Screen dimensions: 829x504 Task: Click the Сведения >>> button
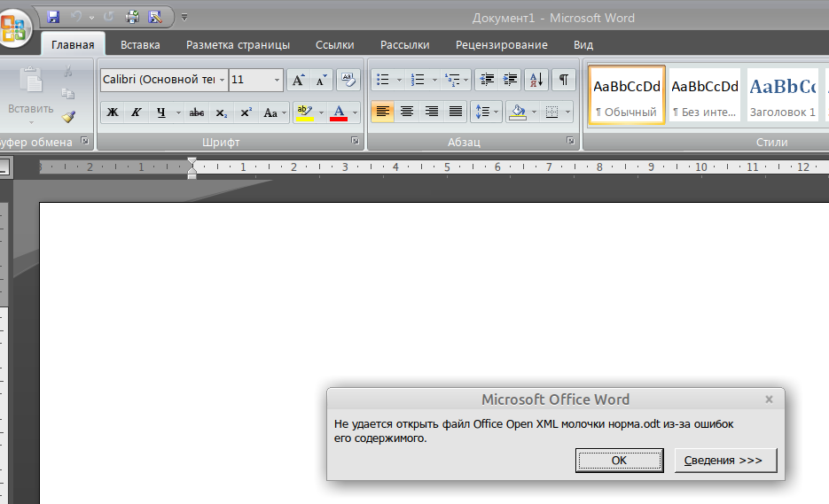pyautogui.click(x=725, y=460)
